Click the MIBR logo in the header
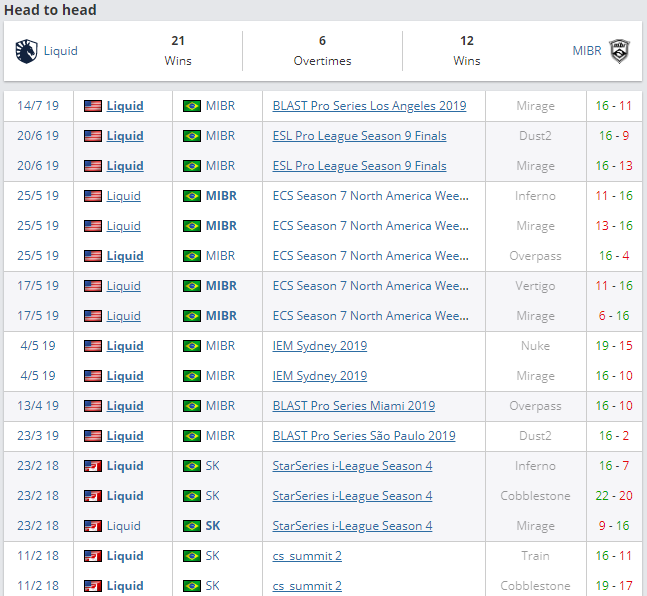This screenshot has height=596, width=647. click(620, 51)
